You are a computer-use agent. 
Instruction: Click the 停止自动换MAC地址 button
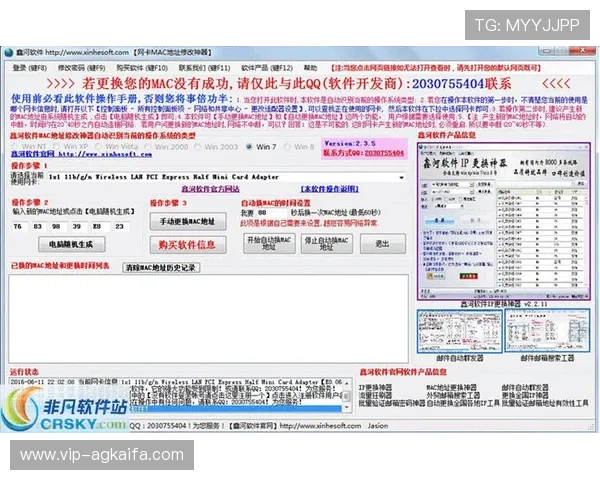[x=326, y=243]
